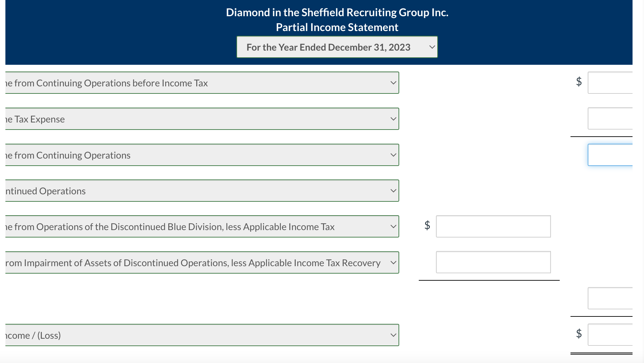Open the 'Impairment of Assets of Discontinued Operations' dropdown

coord(202,262)
